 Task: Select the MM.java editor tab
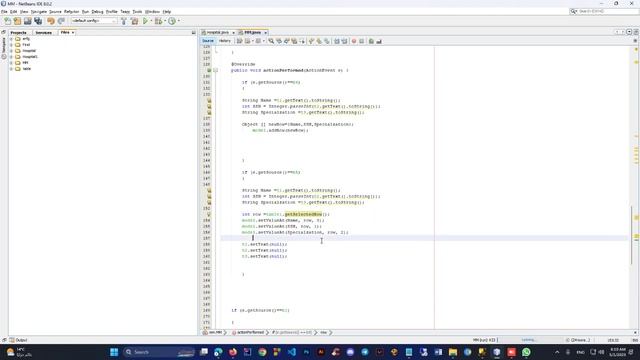pos(252,33)
